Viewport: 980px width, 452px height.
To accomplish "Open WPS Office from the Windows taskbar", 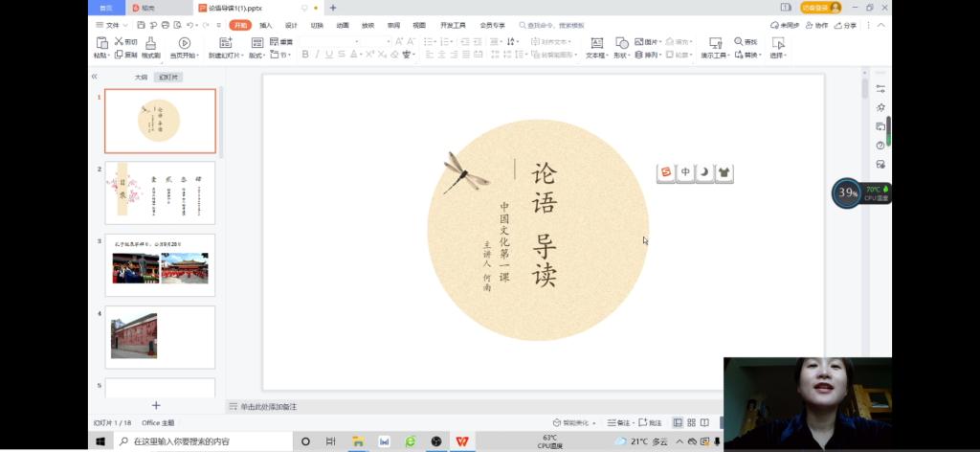I will [x=462, y=441].
